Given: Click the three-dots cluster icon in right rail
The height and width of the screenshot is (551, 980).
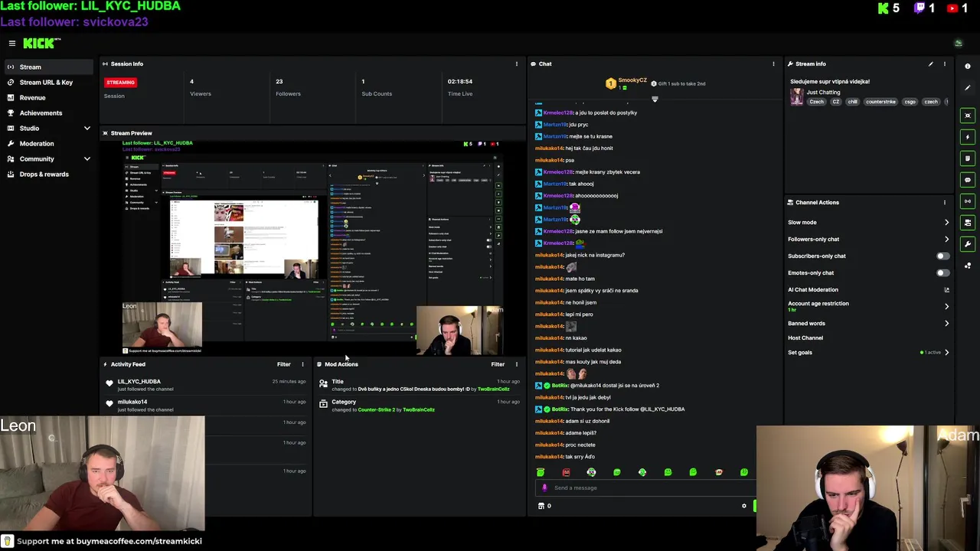Looking at the screenshot, I should (x=968, y=266).
